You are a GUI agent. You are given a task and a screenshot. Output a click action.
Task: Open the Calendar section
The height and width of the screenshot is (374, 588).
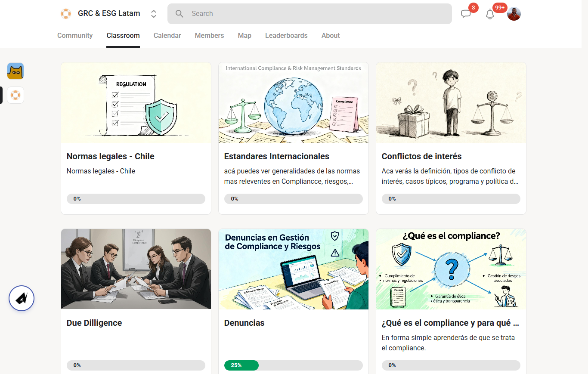(167, 35)
